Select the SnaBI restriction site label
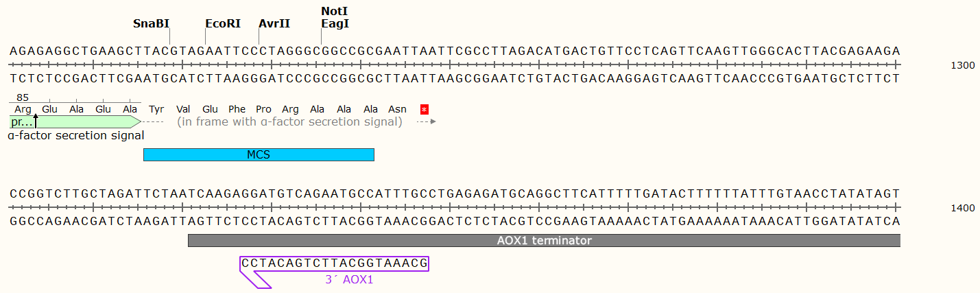980x293 pixels. [x=151, y=23]
